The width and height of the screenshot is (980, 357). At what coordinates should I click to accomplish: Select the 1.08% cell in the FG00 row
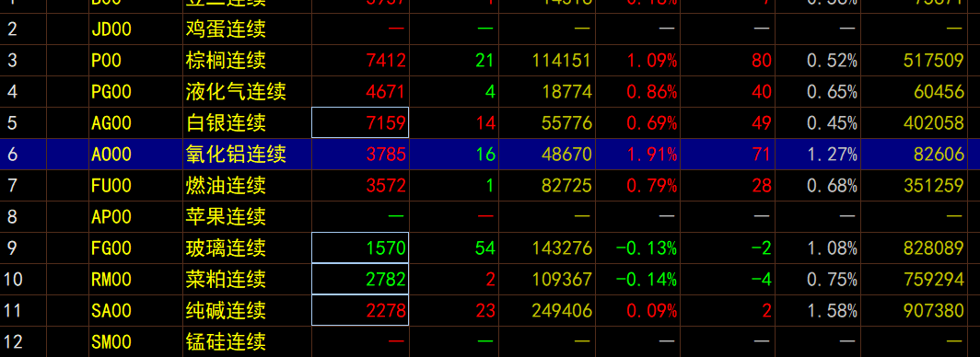tap(832, 248)
